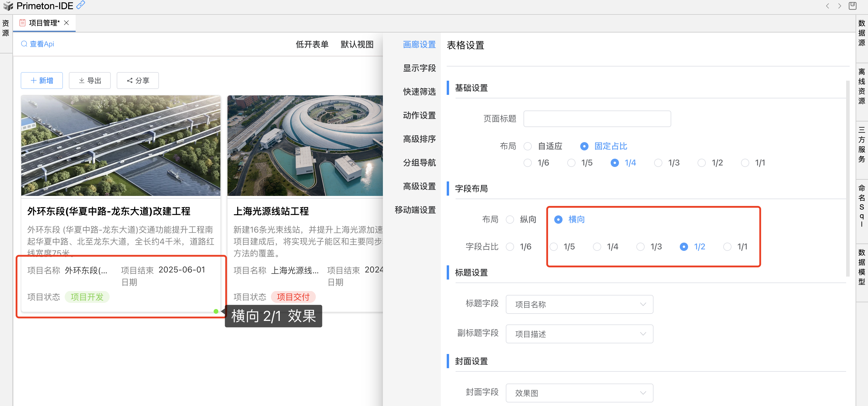868x406 pixels.
Task: Click the 默认视图 link in header
Action: point(357,45)
